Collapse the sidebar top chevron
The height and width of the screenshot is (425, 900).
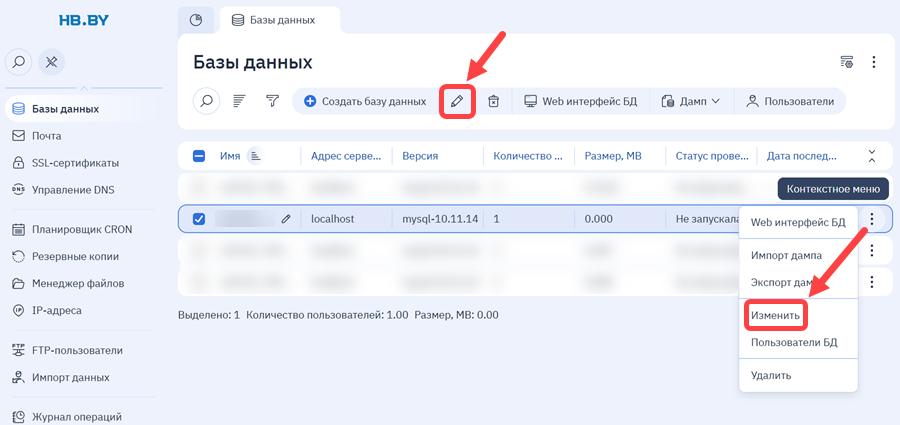(84, 88)
